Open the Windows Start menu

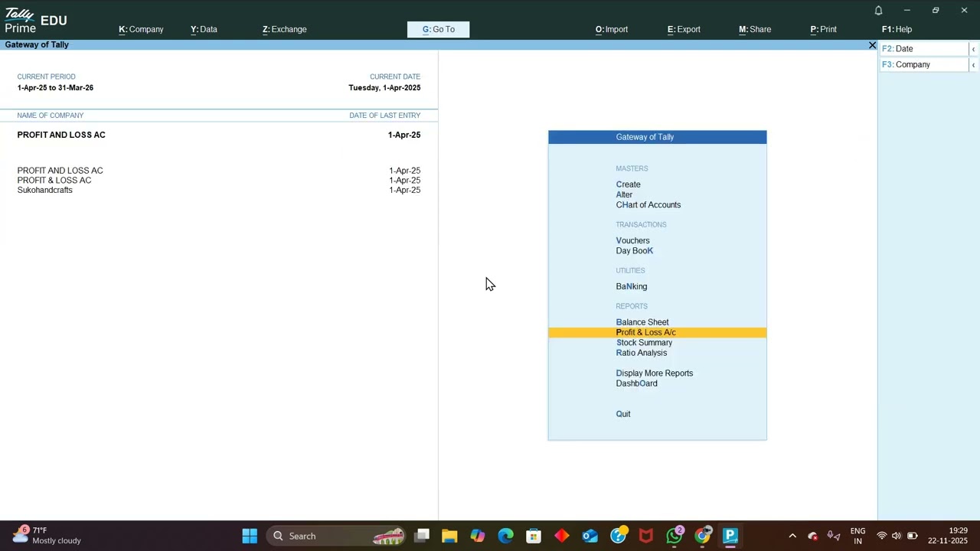coord(250,536)
